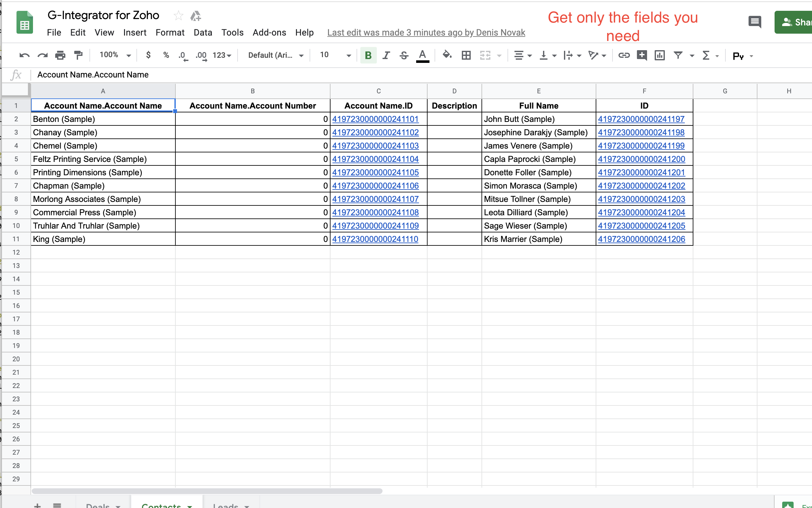Open text rotation dropdown
The width and height of the screenshot is (812, 508).
point(597,56)
